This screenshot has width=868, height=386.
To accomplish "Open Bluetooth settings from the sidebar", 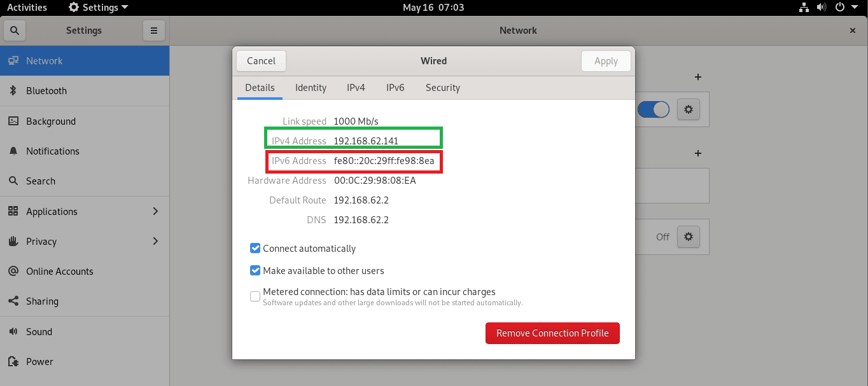I will (45, 91).
